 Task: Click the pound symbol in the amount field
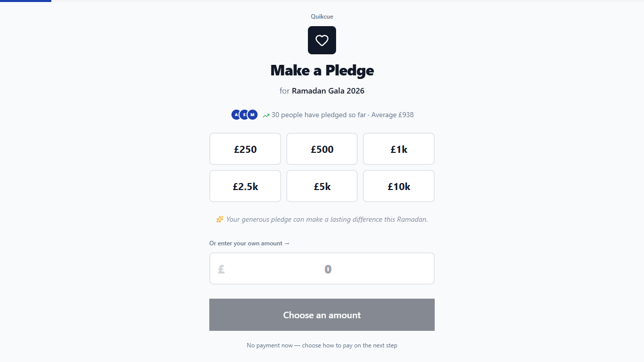coord(221,269)
